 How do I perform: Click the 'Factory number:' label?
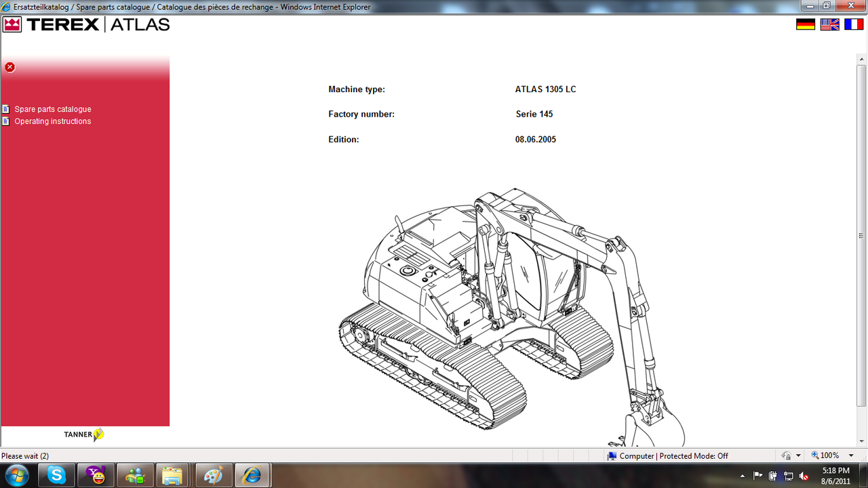(x=361, y=115)
